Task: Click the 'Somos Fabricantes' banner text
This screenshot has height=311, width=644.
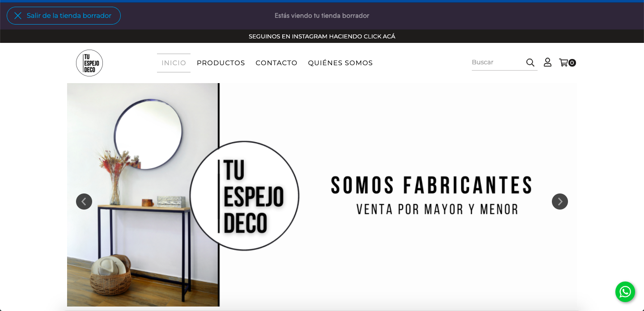Action: click(x=431, y=185)
